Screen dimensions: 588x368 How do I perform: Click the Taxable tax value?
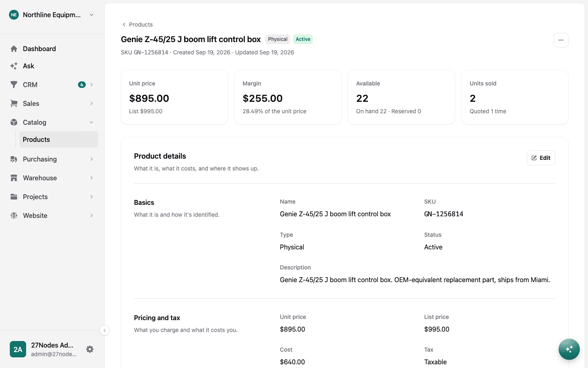(x=435, y=362)
